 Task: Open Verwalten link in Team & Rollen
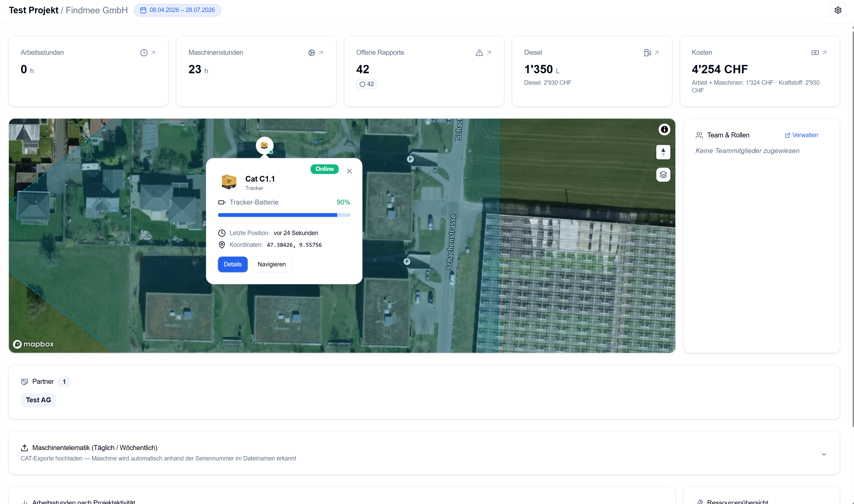pyautogui.click(x=801, y=135)
